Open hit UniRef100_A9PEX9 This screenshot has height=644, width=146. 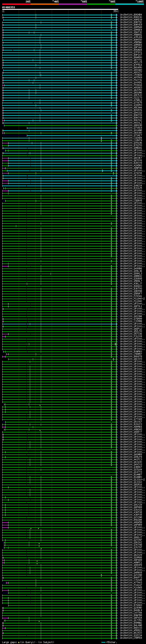coord(131,20)
